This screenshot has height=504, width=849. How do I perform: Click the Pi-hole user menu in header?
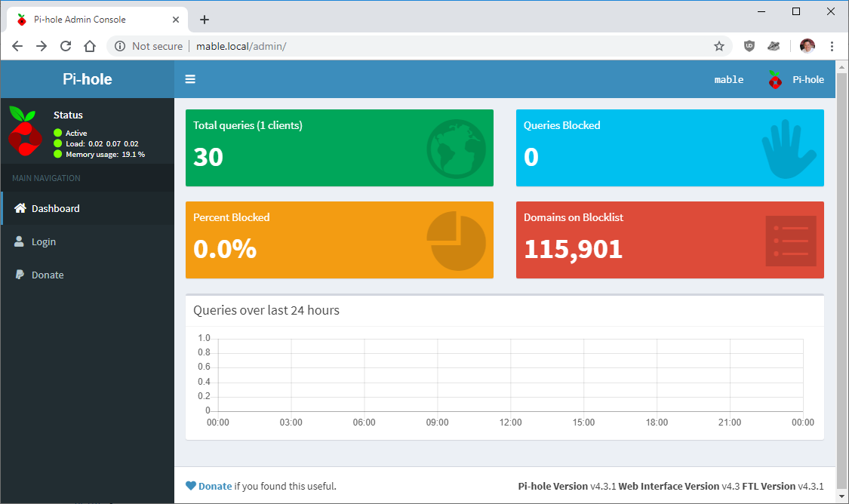click(x=796, y=79)
